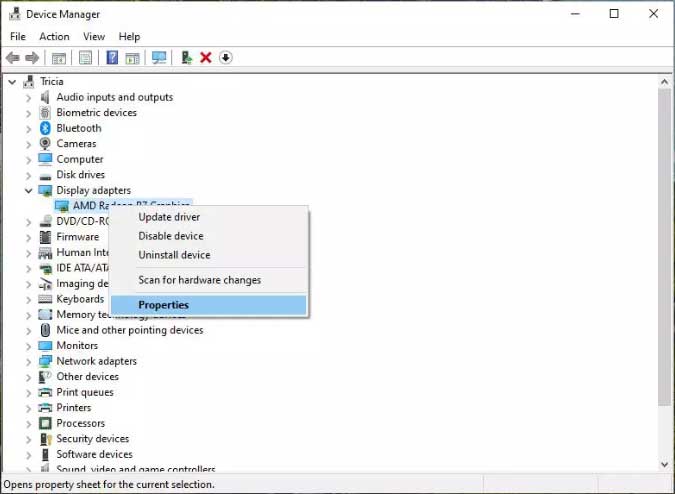Image resolution: width=675 pixels, height=494 pixels.
Task: Select the Disk drives icon
Action: (x=45, y=176)
